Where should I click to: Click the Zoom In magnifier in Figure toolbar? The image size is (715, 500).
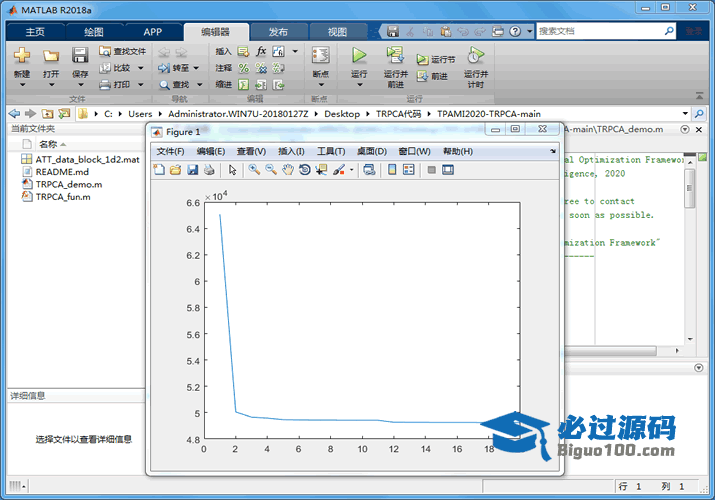(x=255, y=170)
